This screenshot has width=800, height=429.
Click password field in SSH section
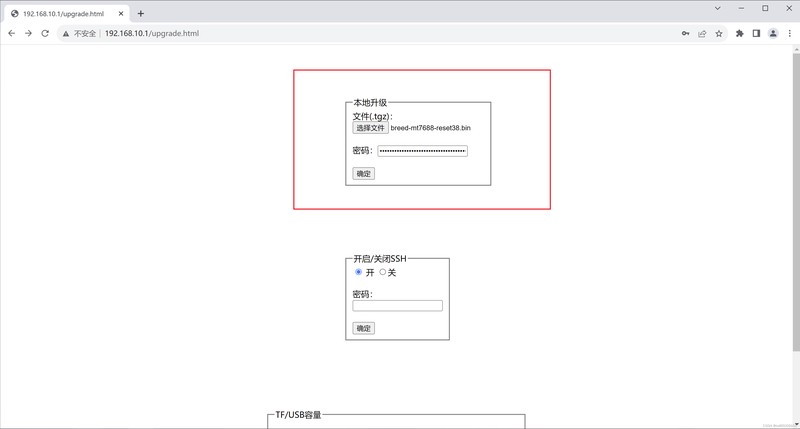point(397,306)
